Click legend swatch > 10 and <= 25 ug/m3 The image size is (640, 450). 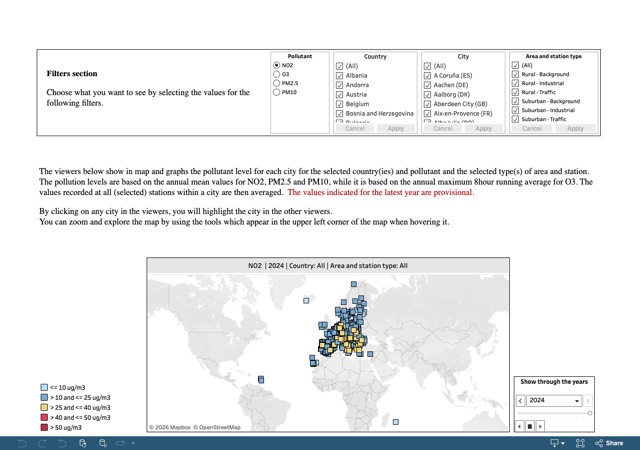(44, 397)
